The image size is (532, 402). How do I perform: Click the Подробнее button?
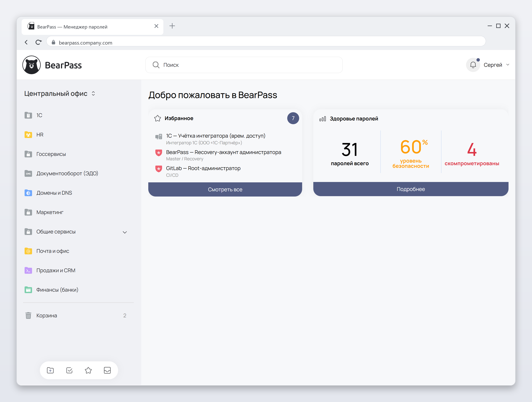click(411, 189)
